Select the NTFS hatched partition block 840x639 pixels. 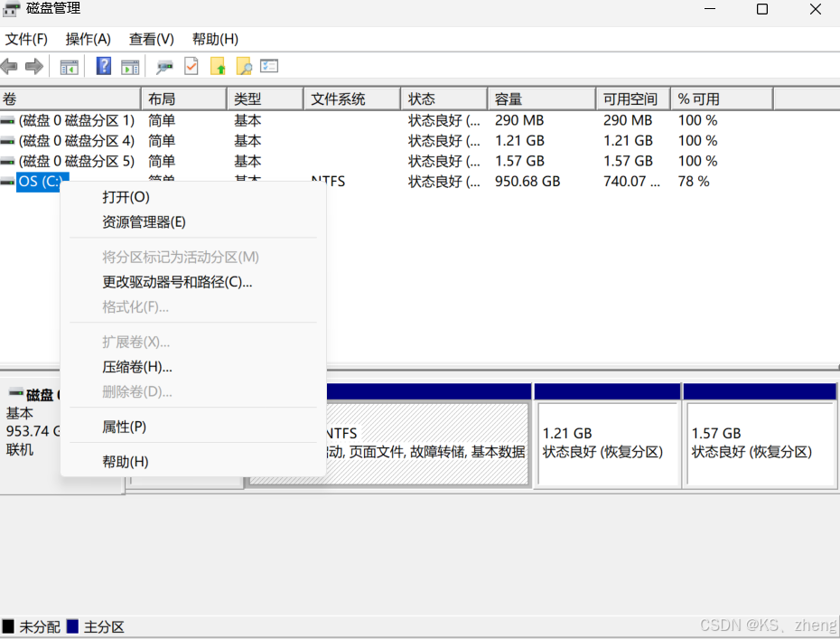click(427, 436)
